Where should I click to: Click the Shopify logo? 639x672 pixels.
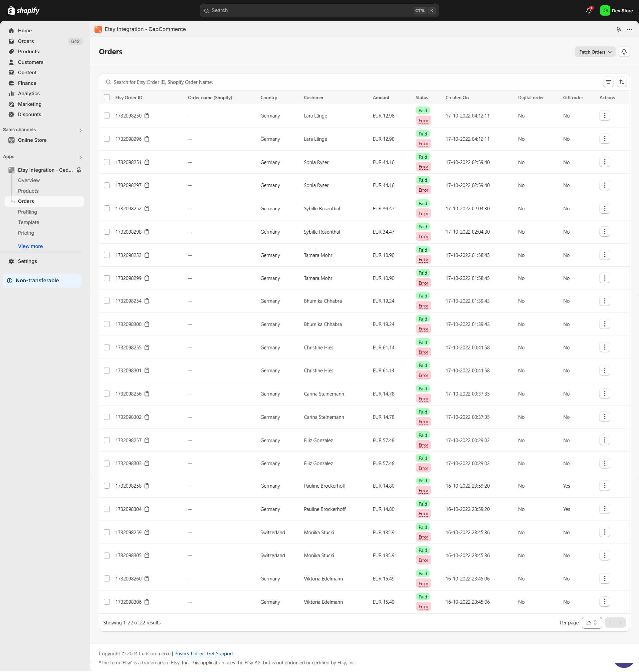(24, 11)
